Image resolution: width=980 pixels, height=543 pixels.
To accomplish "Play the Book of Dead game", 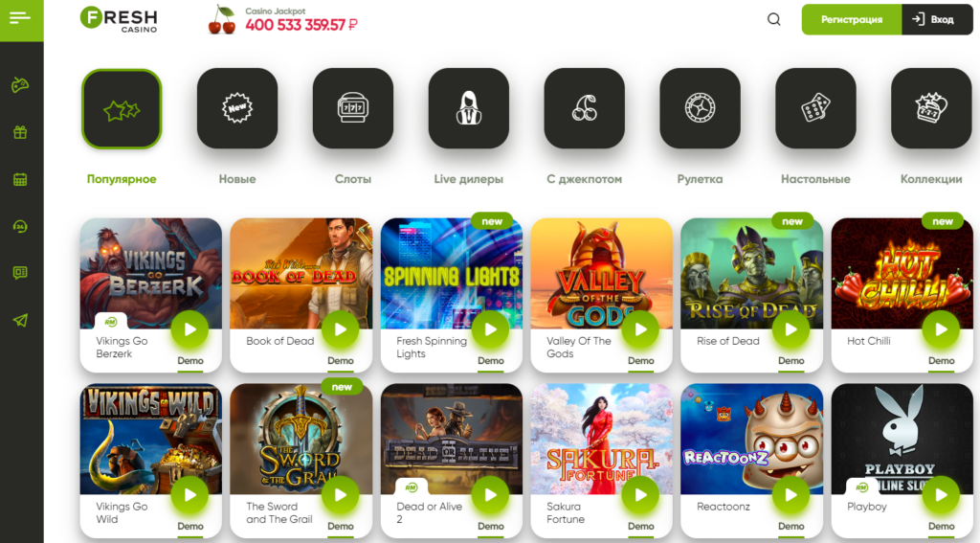I will (341, 329).
